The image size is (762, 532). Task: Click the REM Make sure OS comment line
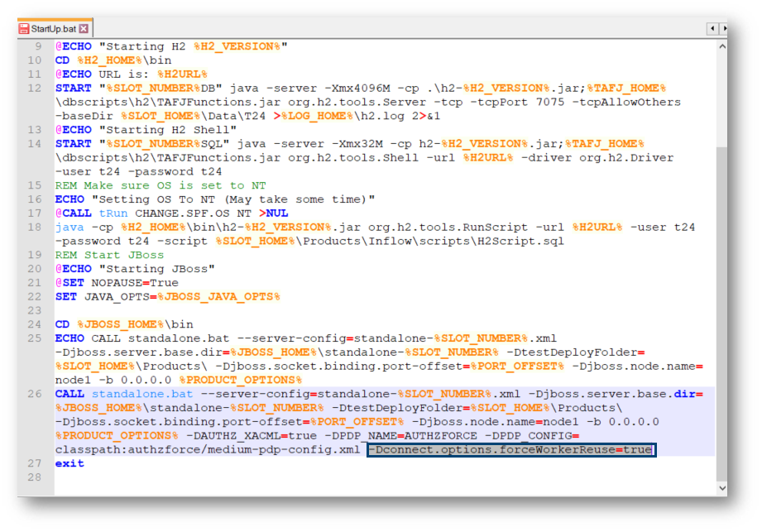coord(161,185)
